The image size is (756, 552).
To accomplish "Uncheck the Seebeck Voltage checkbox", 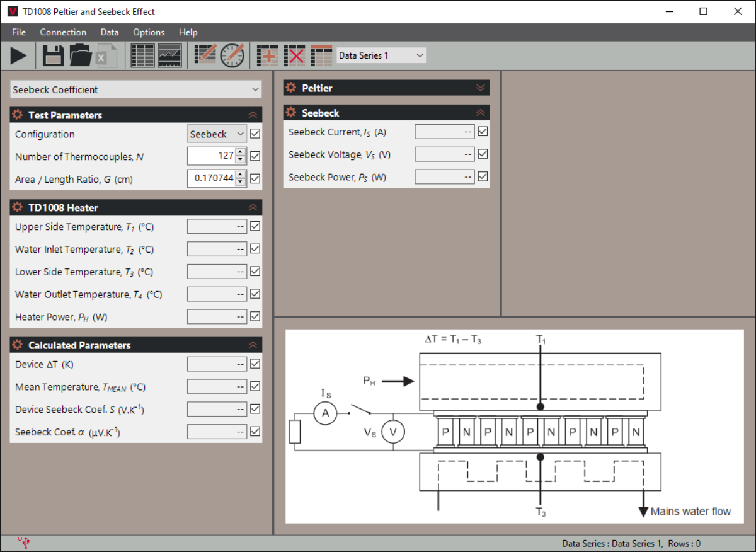I will (483, 154).
